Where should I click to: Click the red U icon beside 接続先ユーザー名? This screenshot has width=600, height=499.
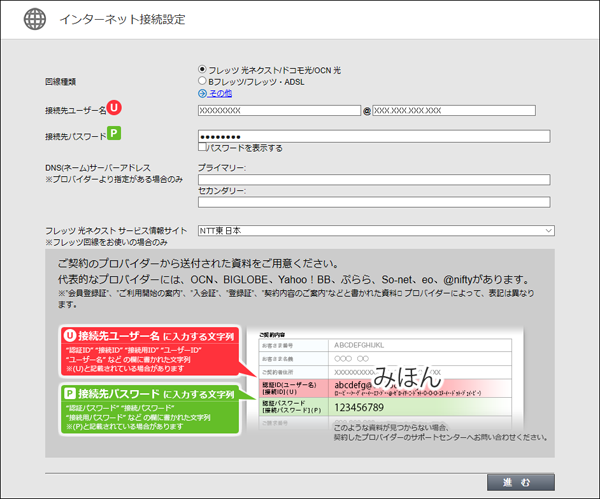point(114,106)
